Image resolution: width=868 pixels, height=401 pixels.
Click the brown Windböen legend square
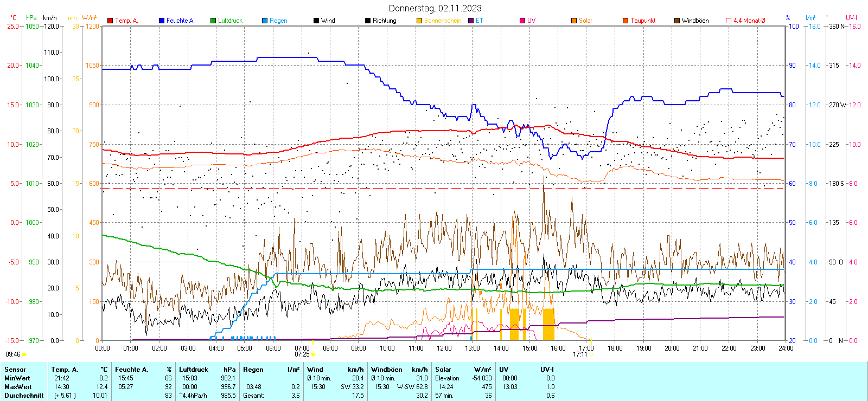(x=677, y=21)
